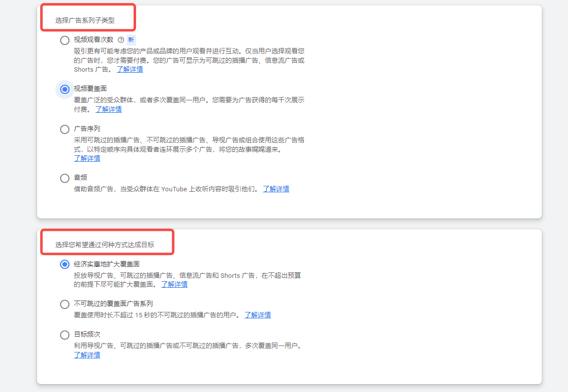568x392 pixels.
Task: Click 了解详情 link under 目标频次
Action: coord(87,355)
